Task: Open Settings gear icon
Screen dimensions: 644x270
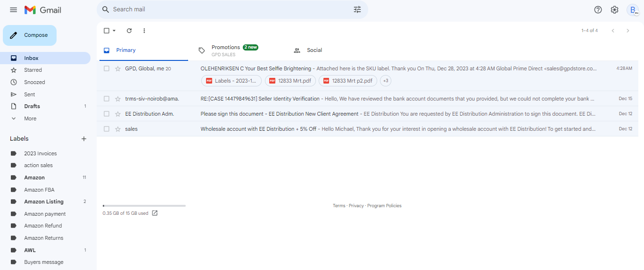Action: (614, 9)
